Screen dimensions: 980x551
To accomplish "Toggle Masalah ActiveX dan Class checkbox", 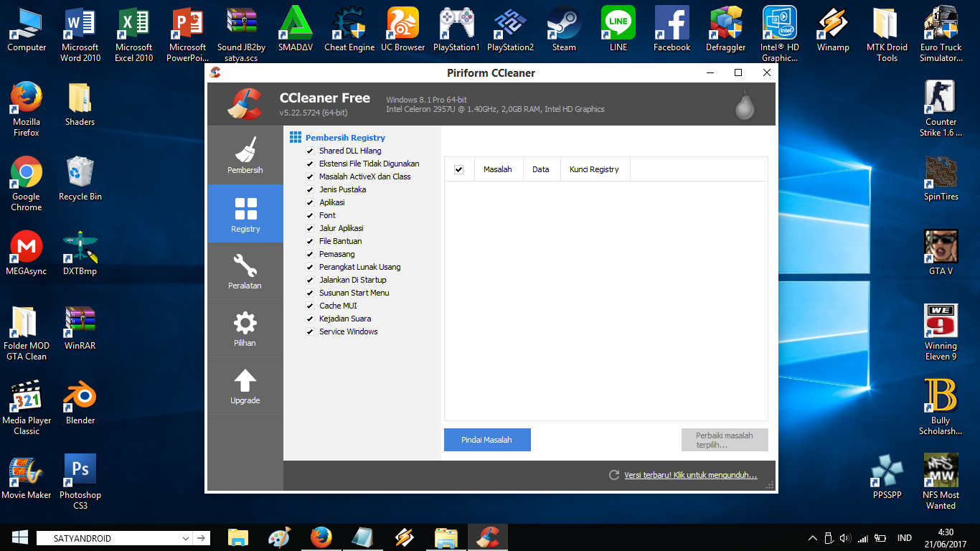I will (x=310, y=176).
